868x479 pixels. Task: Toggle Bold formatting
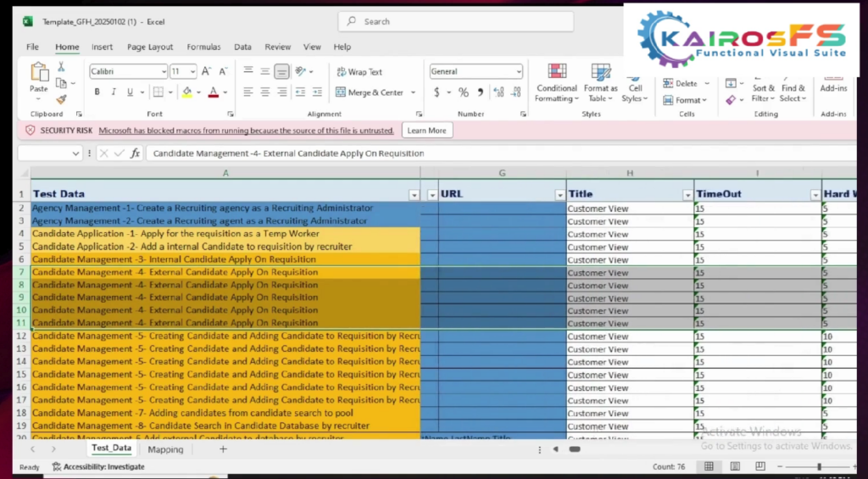pos(97,92)
